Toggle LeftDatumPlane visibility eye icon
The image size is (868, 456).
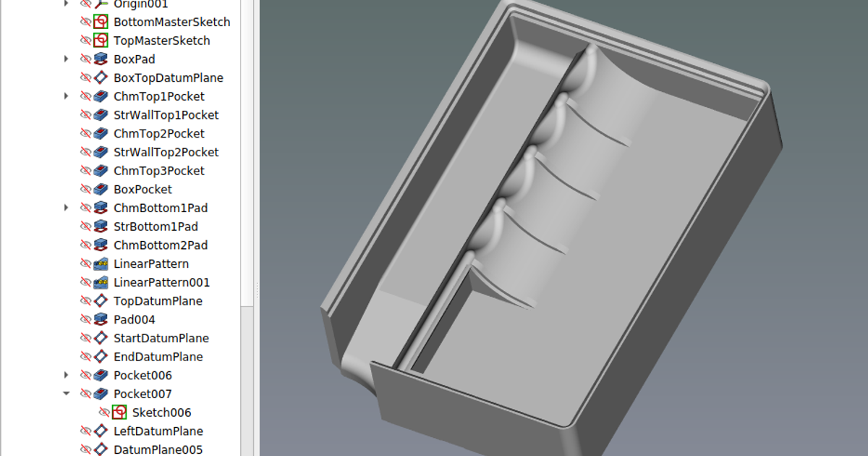(x=85, y=431)
